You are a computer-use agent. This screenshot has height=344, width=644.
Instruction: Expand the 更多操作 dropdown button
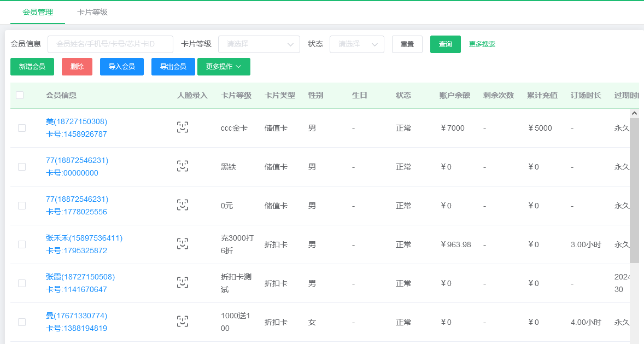pyautogui.click(x=223, y=67)
